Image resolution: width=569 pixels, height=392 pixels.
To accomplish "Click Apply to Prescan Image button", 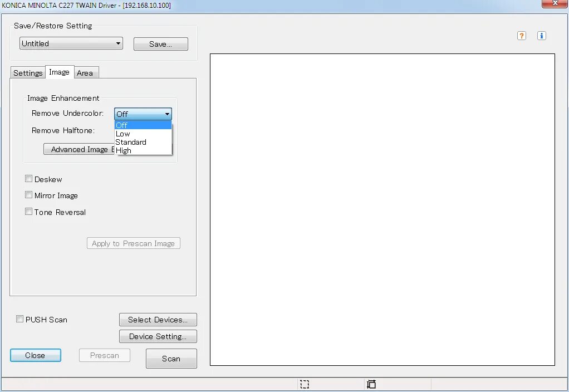I will [x=134, y=243].
